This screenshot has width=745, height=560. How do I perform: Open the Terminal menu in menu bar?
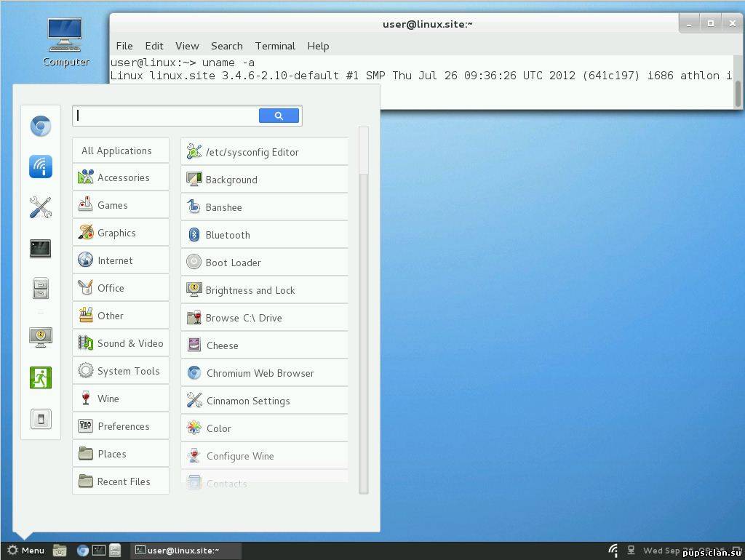tap(275, 46)
